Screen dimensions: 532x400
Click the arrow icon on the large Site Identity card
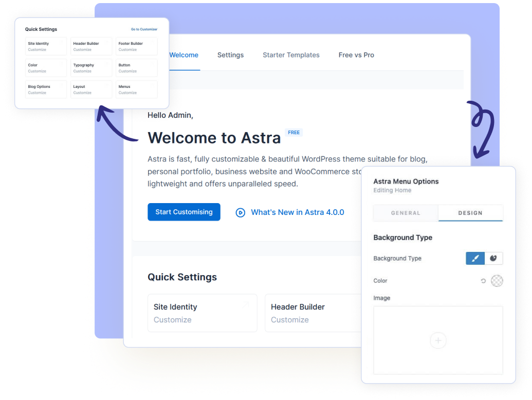[x=246, y=305]
